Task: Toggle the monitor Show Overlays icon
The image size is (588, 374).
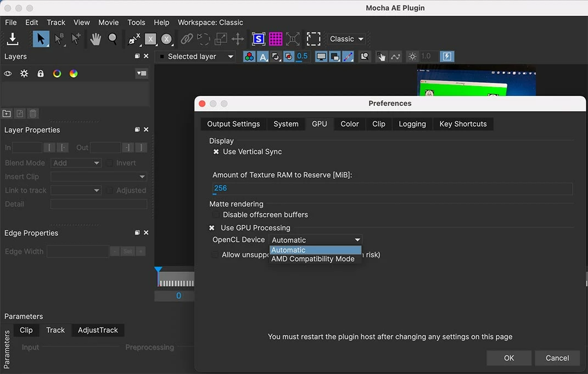Action: [321, 56]
